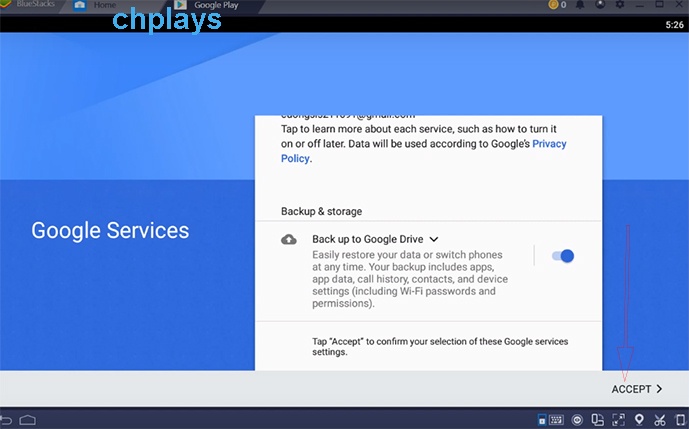Open BlueStacks settings gear
Image resolution: width=689 pixels, height=429 pixels.
pyautogui.click(x=620, y=4)
